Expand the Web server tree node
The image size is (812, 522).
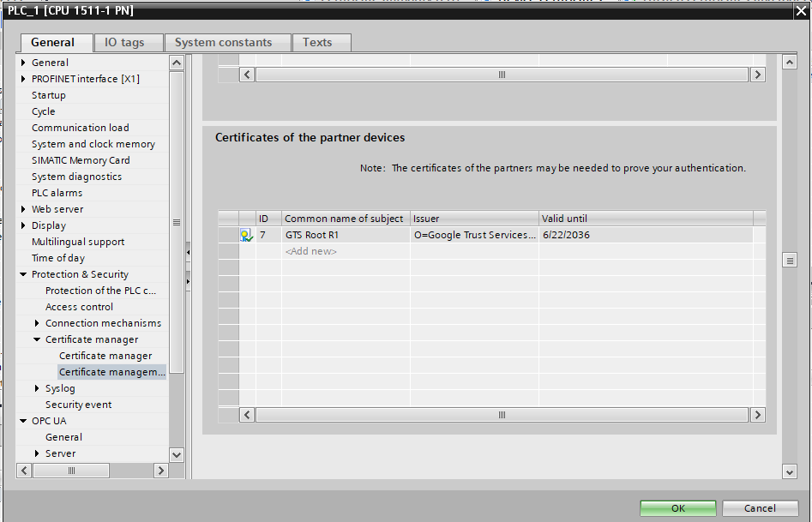24,209
